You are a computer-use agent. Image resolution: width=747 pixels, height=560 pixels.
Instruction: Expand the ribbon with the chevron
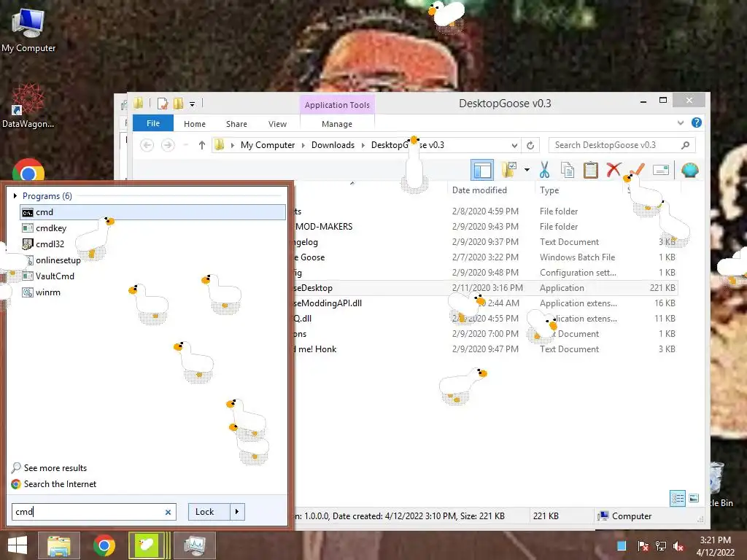pyautogui.click(x=681, y=122)
